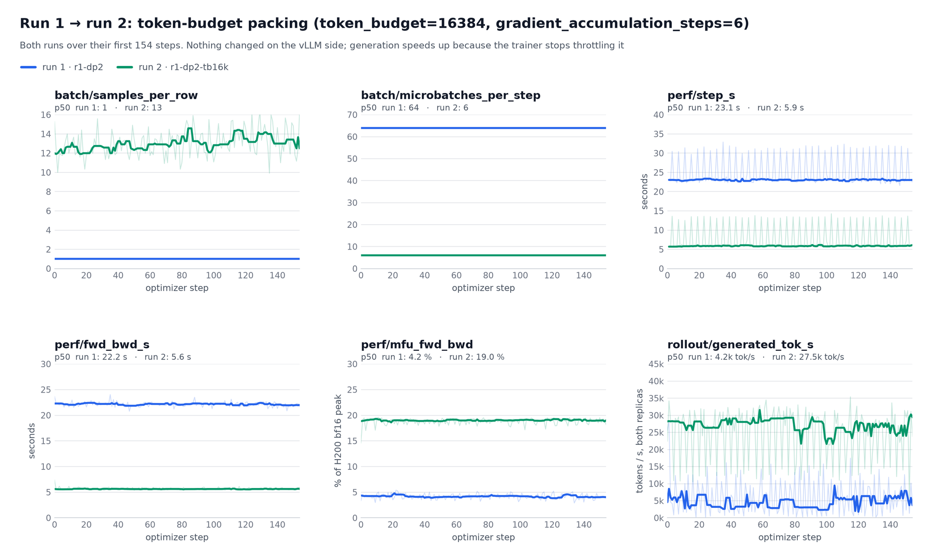Click the flat blue run 1 line in batch/samples_per_row
Image resolution: width=930 pixels, height=560 pixels.
pyautogui.click(x=177, y=259)
